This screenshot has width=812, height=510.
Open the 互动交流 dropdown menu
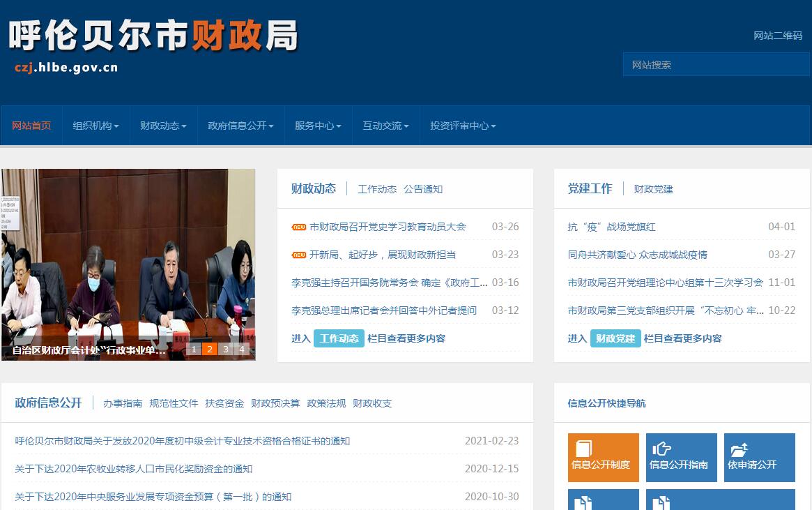[385, 126]
